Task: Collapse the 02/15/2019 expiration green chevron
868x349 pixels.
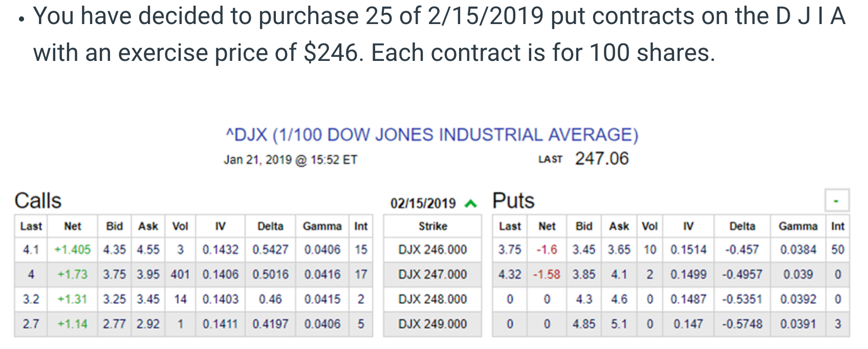Action: pos(470,204)
